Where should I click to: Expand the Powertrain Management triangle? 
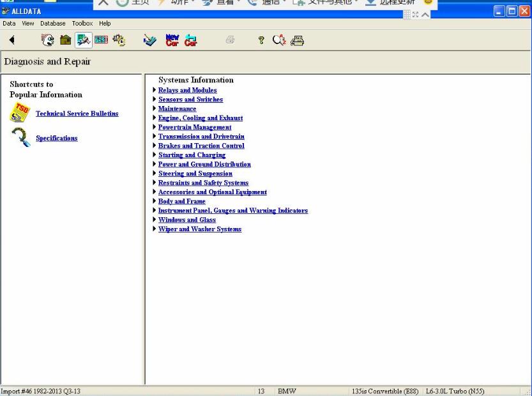click(x=155, y=127)
